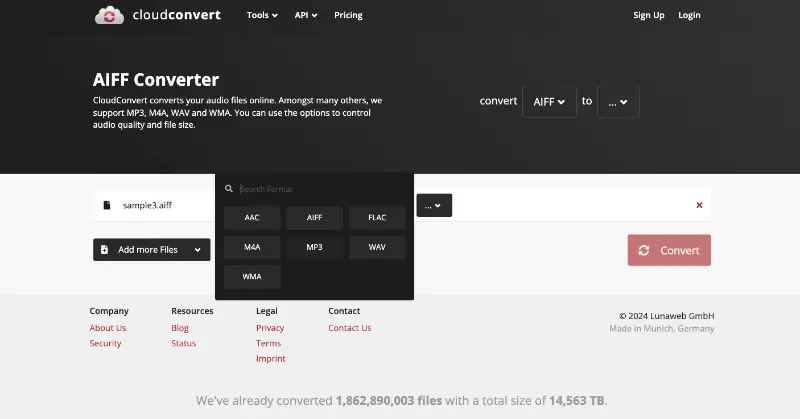The image size is (800, 419).
Task: Click the sample3.aiff file name
Action: pyautogui.click(x=147, y=205)
